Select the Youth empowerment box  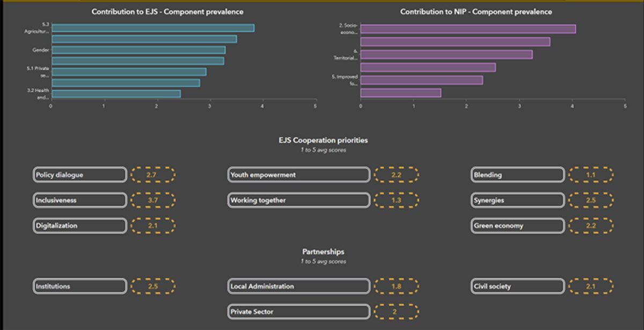click(299, 175)
